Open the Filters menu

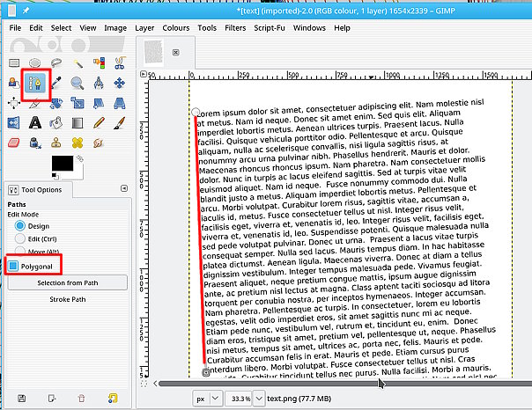[x=235, y=28]
